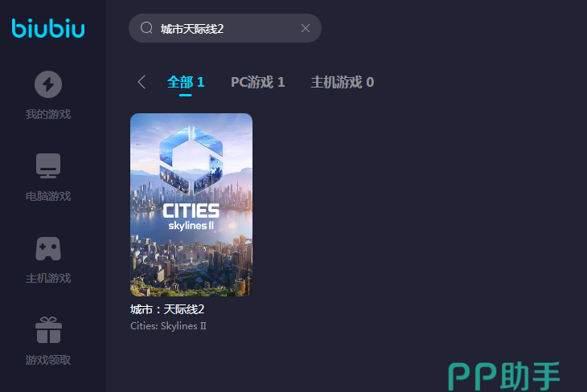
Task: Switch to the PC游戏 1 tab
Action: tap(258, 82)
